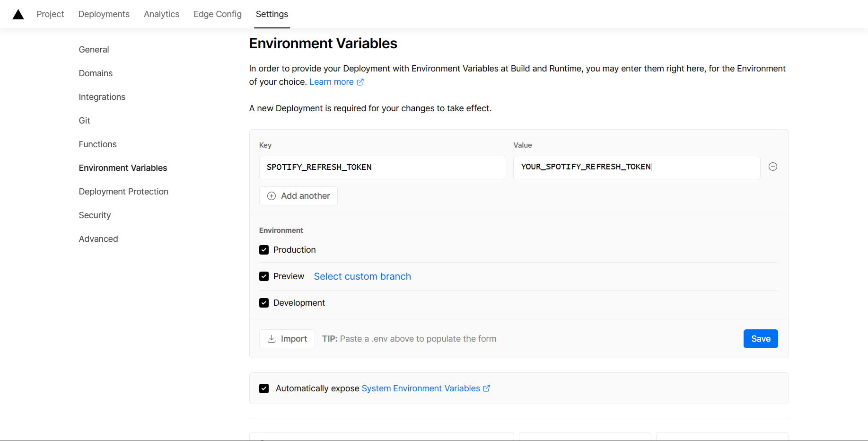Import a .env file
Image resolution: width=868 pixels, height=441 pixels.
[287, 339]
